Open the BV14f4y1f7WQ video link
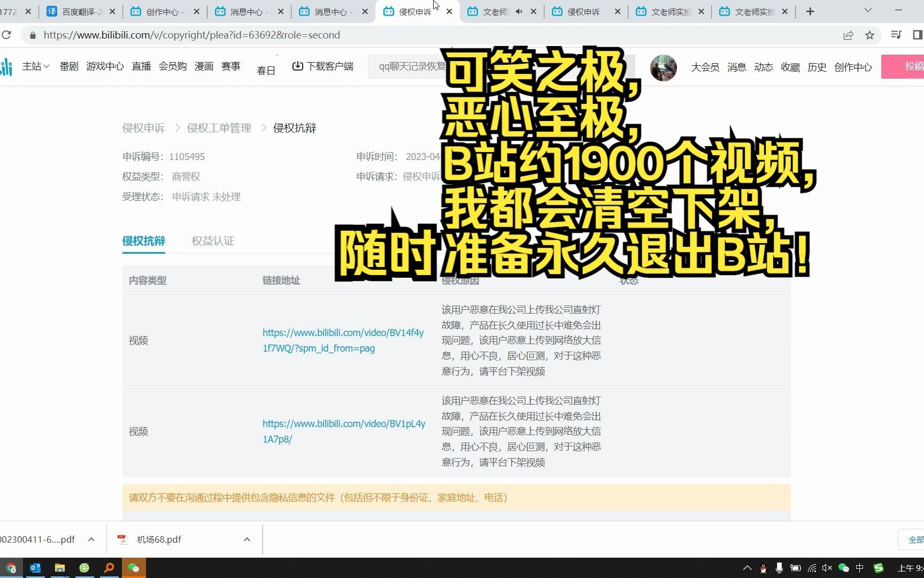The height and width of the screenshot is (578, 924). pos(343,340)
